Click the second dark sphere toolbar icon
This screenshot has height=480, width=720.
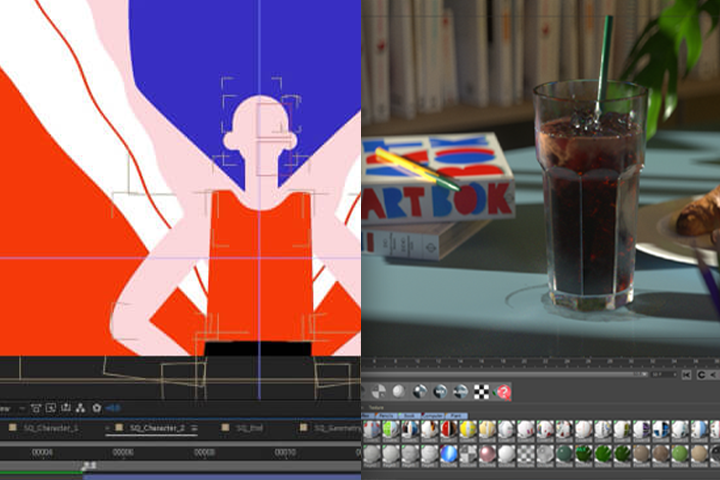[440, 391]
